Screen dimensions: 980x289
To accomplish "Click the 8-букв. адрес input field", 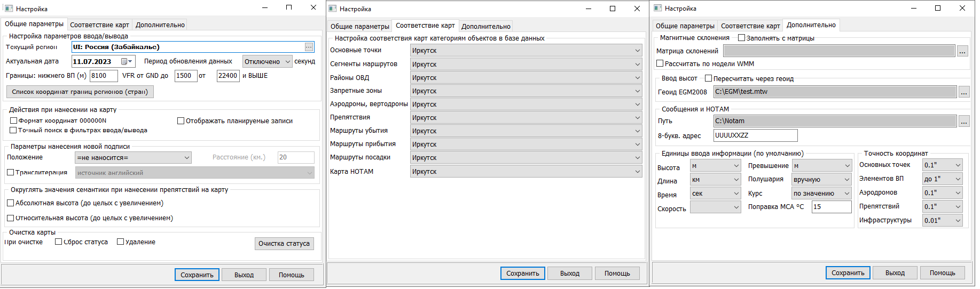I will pos(755,135).
